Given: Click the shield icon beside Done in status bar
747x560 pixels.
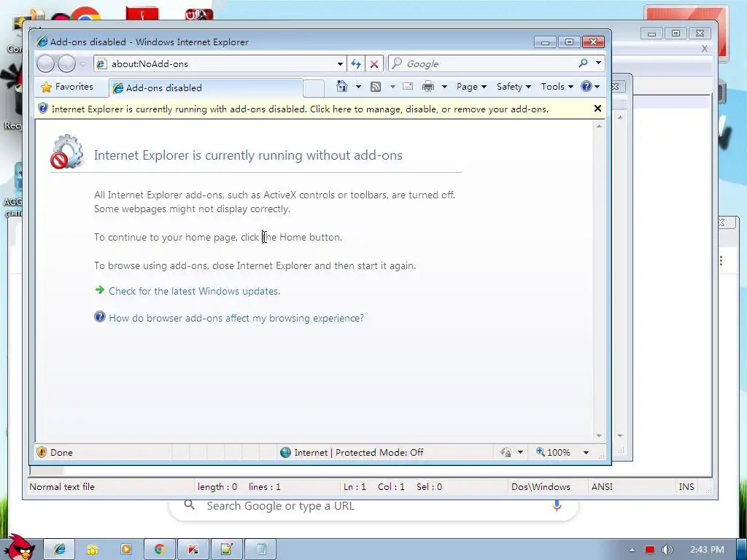Looking at the screenshot, I should tap(42, 452).
